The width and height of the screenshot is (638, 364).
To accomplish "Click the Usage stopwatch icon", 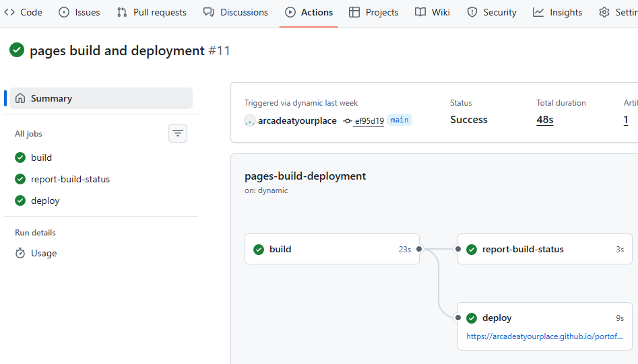I will [20, 253].
